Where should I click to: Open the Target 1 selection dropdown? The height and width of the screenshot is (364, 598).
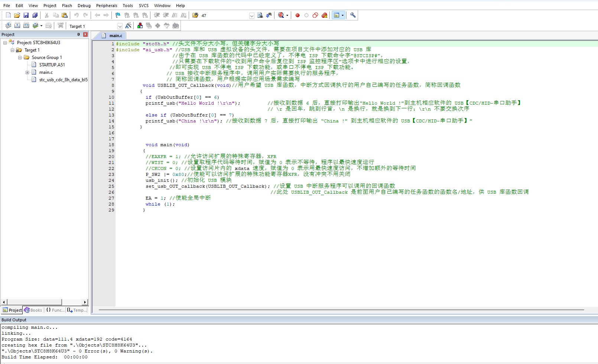point(120,26)
